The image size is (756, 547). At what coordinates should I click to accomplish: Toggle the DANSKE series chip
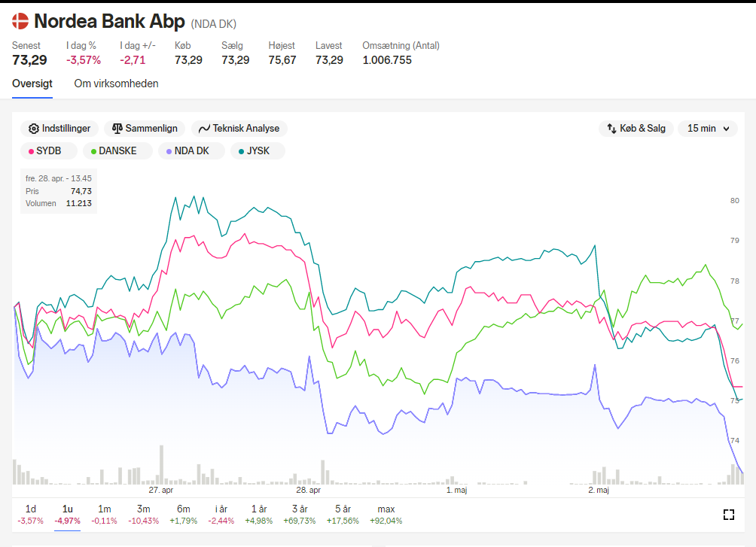[x=117, y=150]
